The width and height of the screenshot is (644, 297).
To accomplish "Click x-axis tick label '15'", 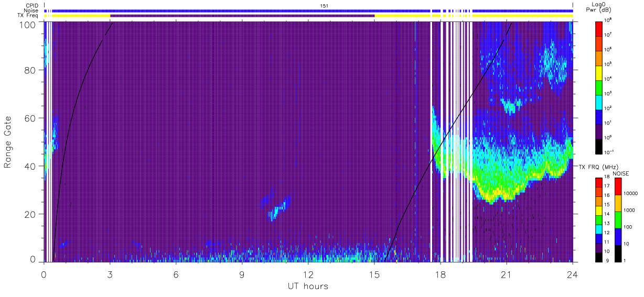I will [374, 274].
